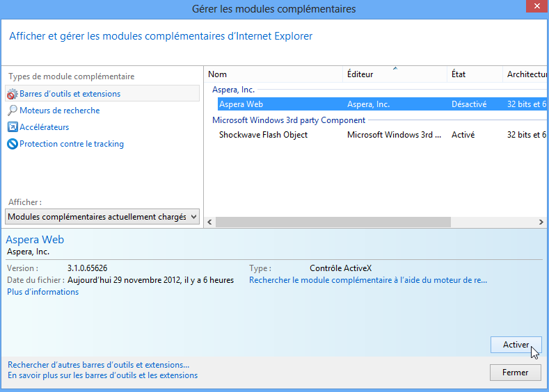
Task: Click the toolbars and extensions gear icon
Action: (x=13, y=94)
